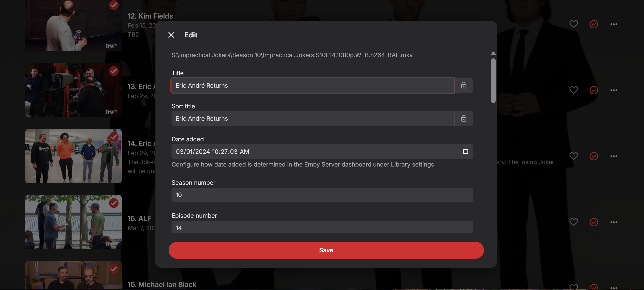Viewport: 644px width, 290px height.
Task: Toggle the played status circle for the ALF episode
Action: tap(594, 222)
